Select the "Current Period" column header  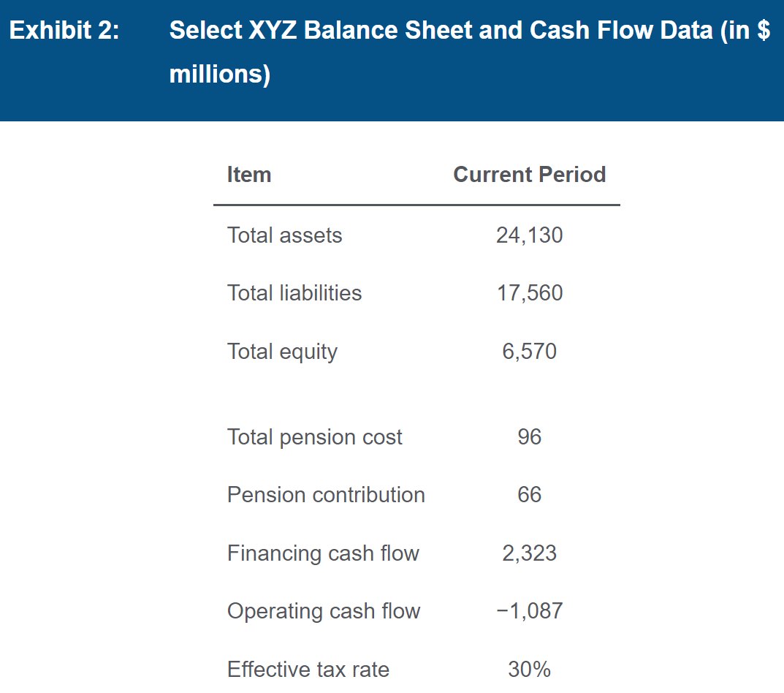[x=529, y=175]
